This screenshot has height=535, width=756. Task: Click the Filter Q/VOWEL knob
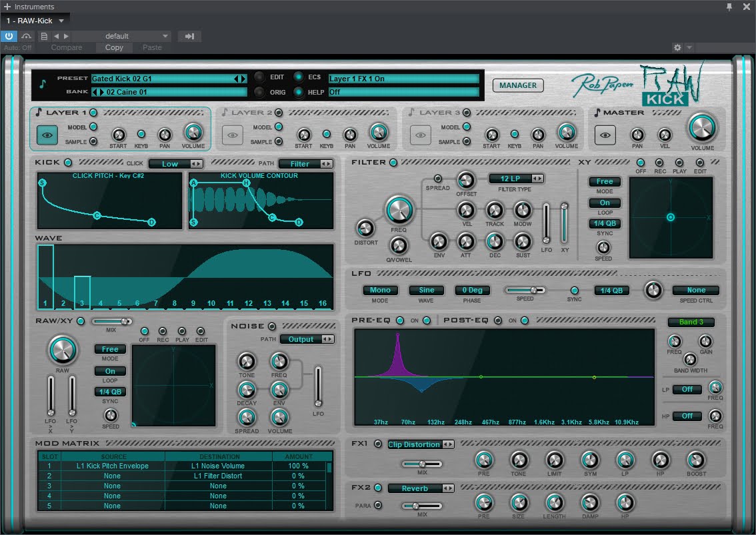pos(399,247)
